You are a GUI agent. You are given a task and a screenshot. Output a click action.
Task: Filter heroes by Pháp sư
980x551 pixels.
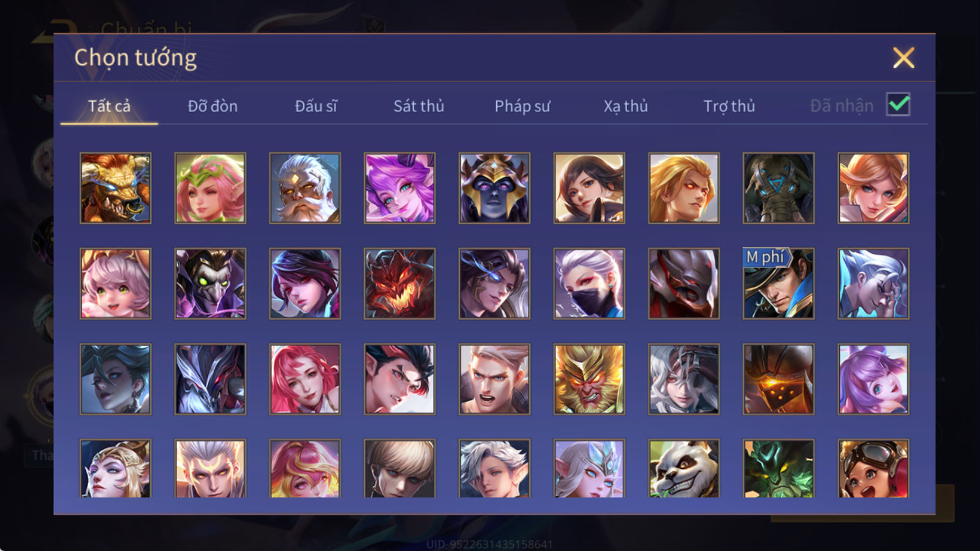point(522,106)
